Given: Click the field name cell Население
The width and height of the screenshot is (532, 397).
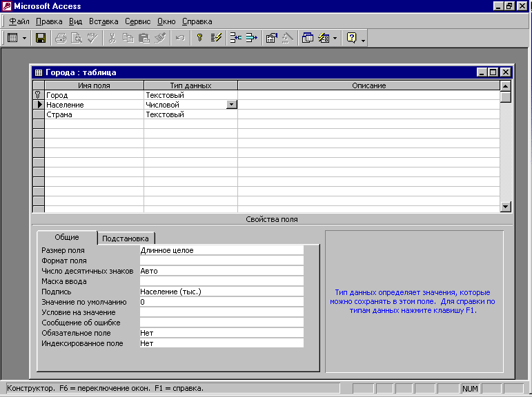Looking at the screenshot, I should (95, 105).
